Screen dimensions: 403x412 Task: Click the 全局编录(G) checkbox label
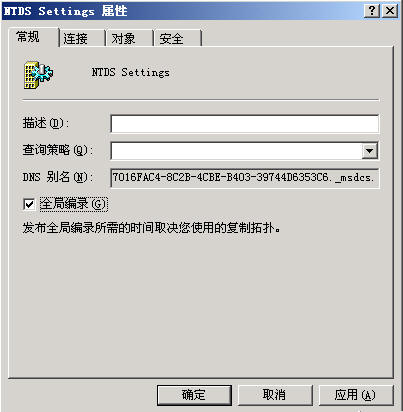point(73,204)
